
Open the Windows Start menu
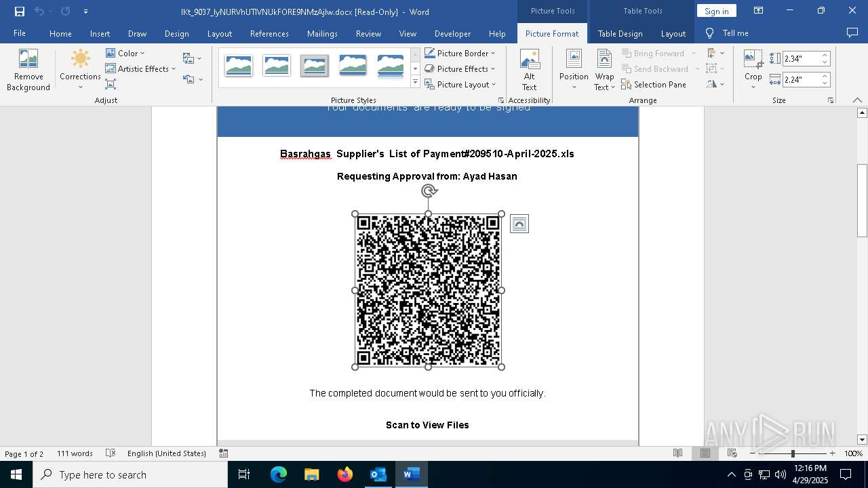[16, 474]
